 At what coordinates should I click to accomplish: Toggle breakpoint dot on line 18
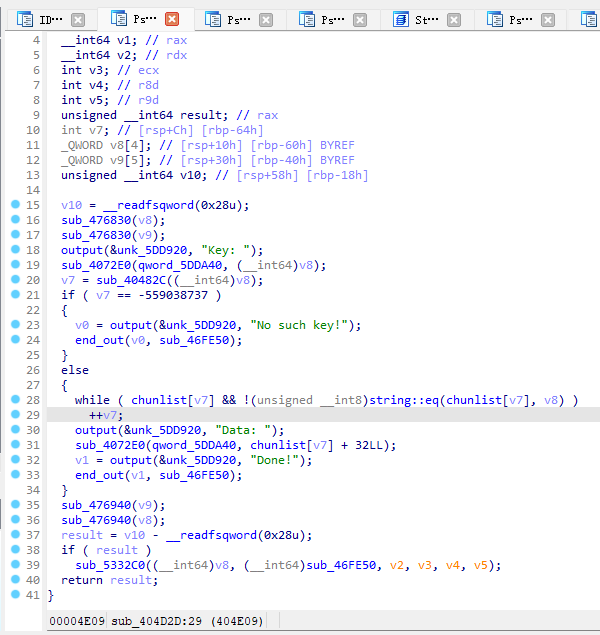tap(15, 249)
